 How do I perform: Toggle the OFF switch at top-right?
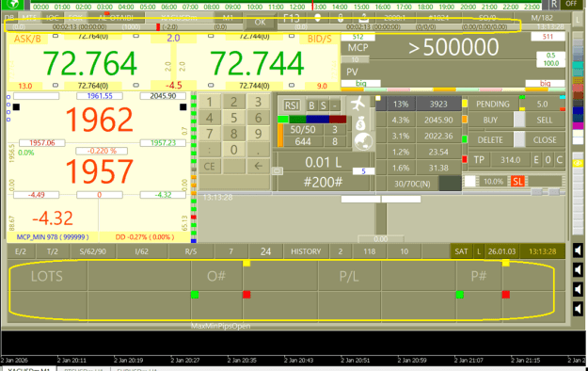click(571, 4)
